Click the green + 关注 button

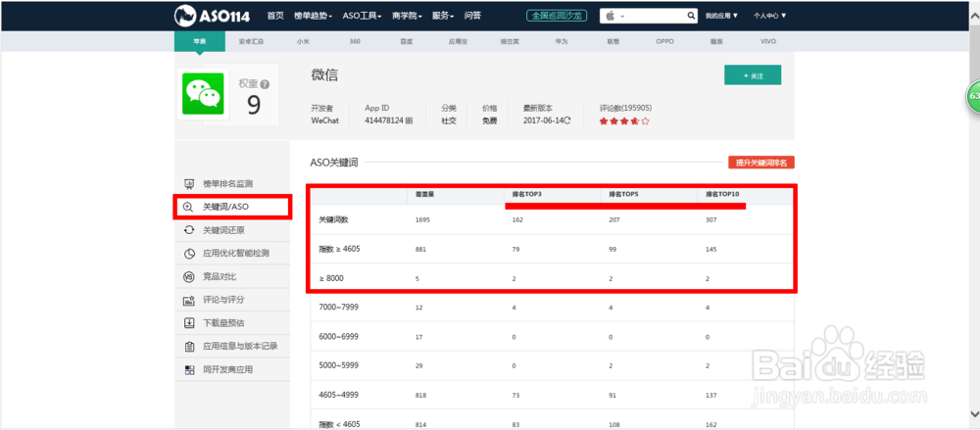click(753, 75)
